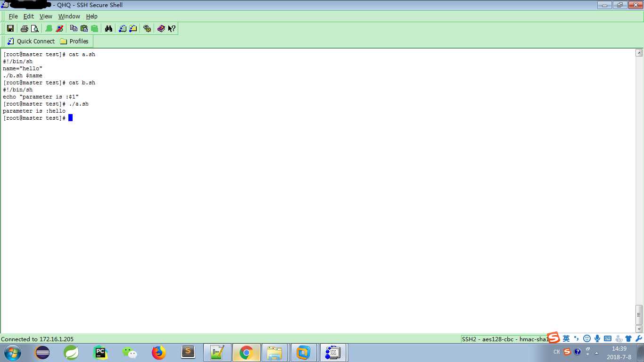Open the Window menu
Screen dimensions: 644x362
[69, 16]
